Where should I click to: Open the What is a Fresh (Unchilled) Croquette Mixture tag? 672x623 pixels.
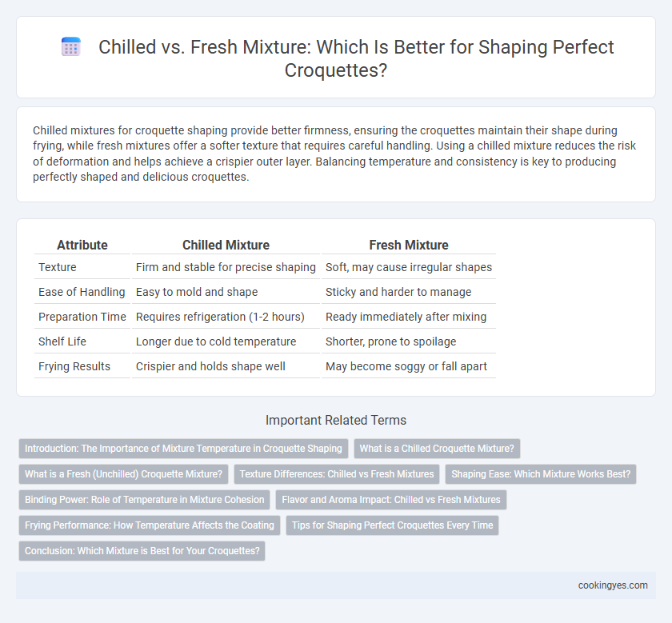point(123,474)
